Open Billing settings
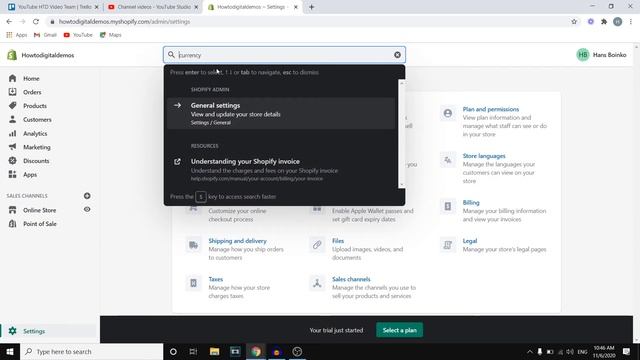 click(x=471, y=202)
